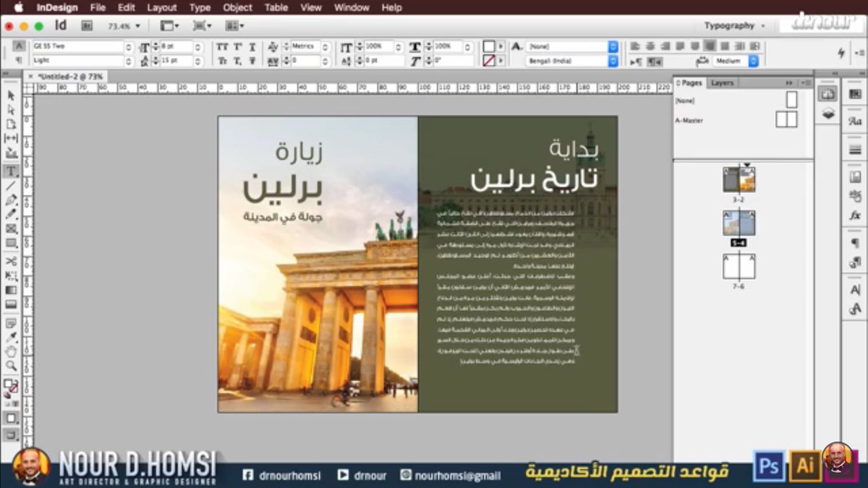Select the Rectangle tool
The image size is (868, 488).
(x=11, y=243)
